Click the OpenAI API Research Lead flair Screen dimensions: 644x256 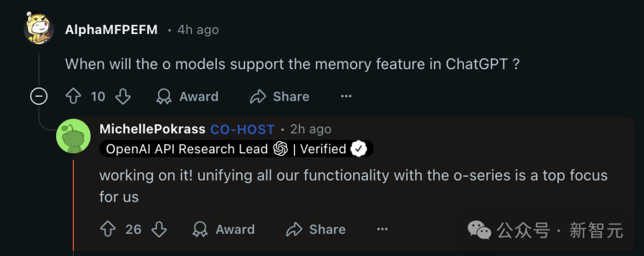click(186, 149)
